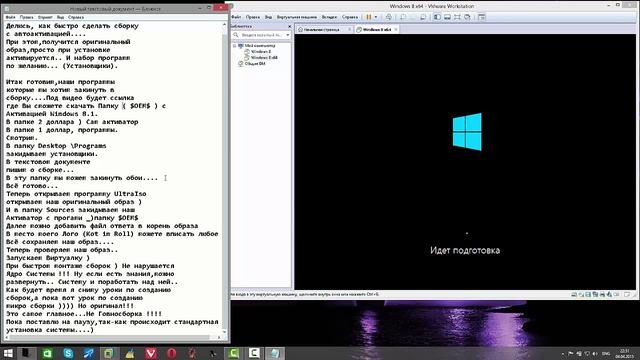The height and width of the screenshot is (360, 640).
Task: Click the thumbnail bar view icon in VMware
Action: 447,17
